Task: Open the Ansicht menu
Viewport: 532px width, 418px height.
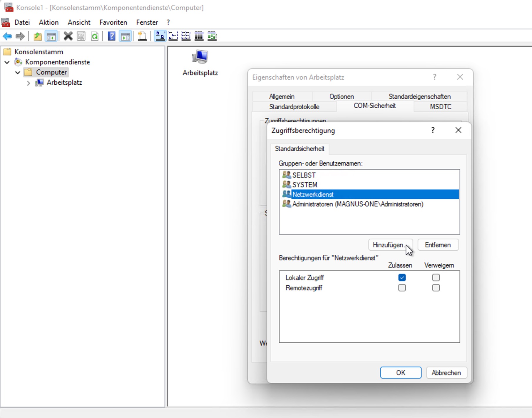Action: click(79, 22)
